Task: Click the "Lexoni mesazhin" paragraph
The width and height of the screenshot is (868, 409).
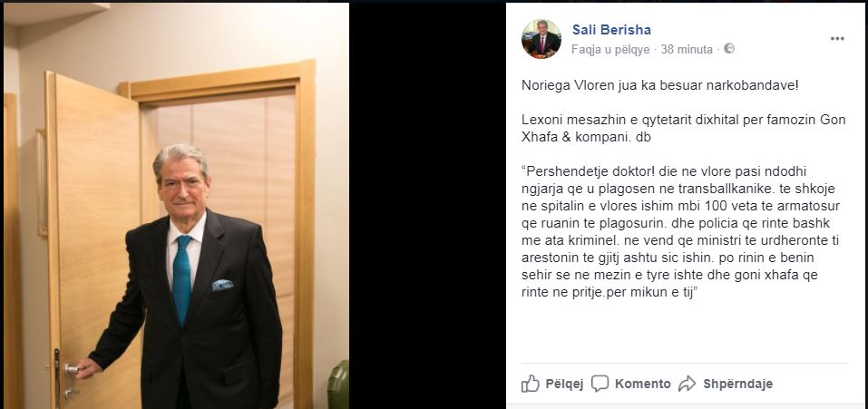Action: [x=683, y=129]
